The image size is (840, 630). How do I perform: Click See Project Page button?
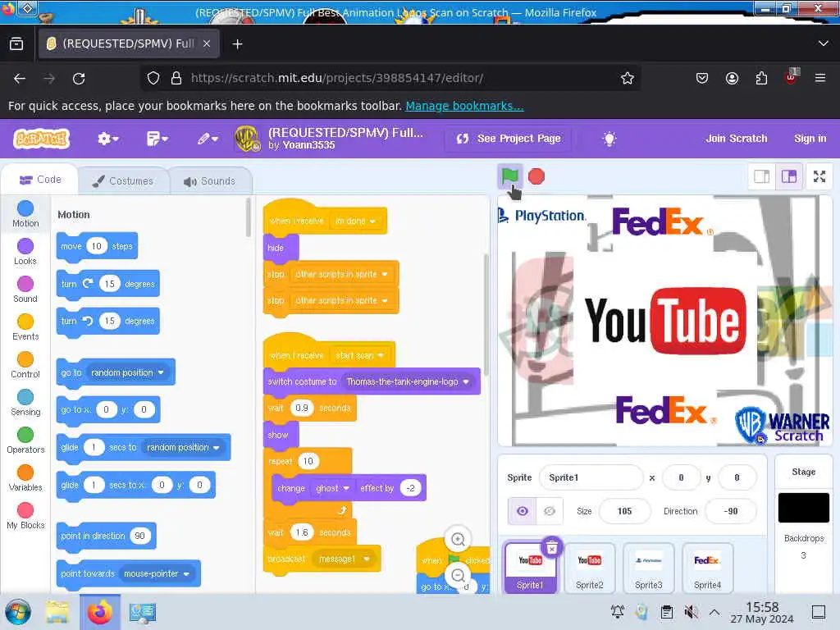click(x=508, y=139)
